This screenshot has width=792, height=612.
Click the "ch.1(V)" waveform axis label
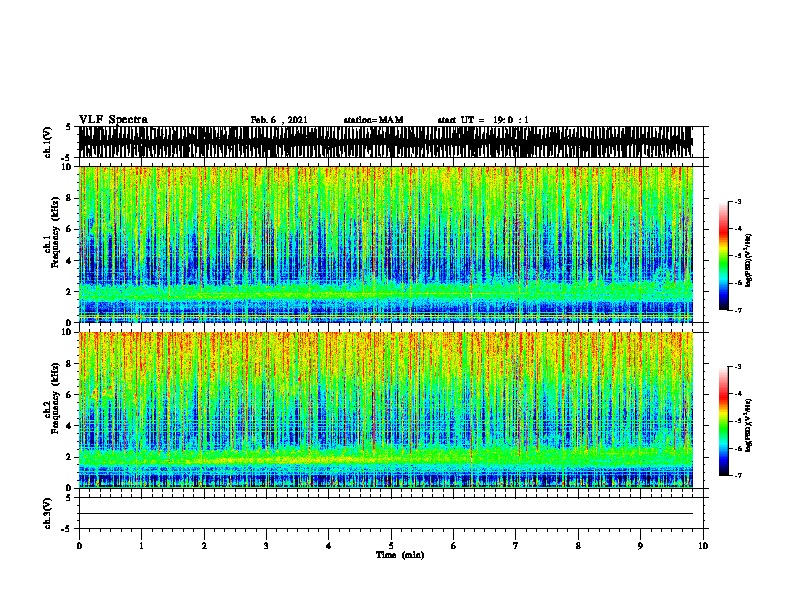pos(48,142)
